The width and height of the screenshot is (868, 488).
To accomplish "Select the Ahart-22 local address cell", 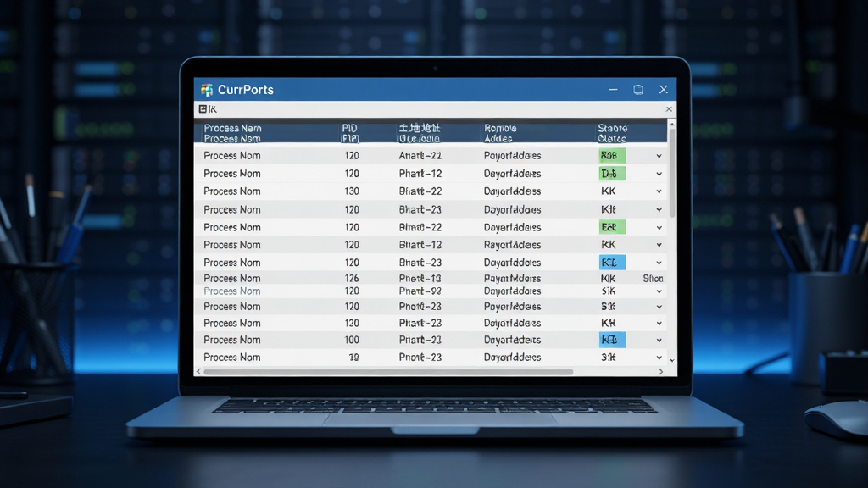I will coord(420,156).
